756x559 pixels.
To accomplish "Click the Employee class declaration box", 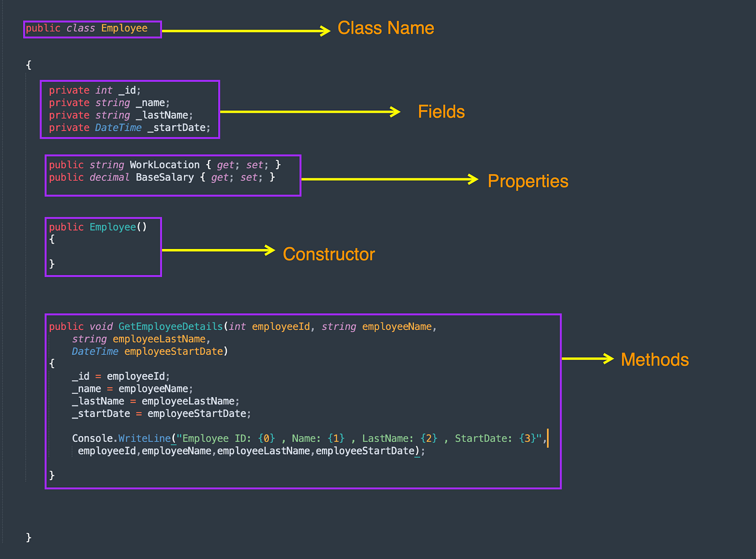I will point(92,29).
